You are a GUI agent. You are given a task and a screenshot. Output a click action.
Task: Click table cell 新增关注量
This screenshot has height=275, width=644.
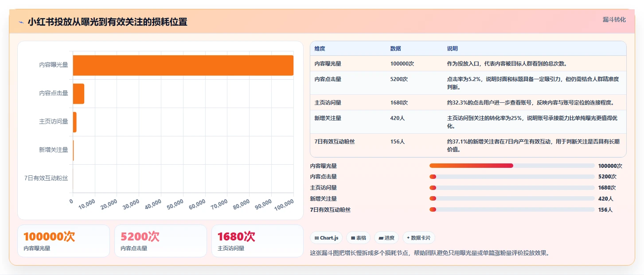(328, 118)
